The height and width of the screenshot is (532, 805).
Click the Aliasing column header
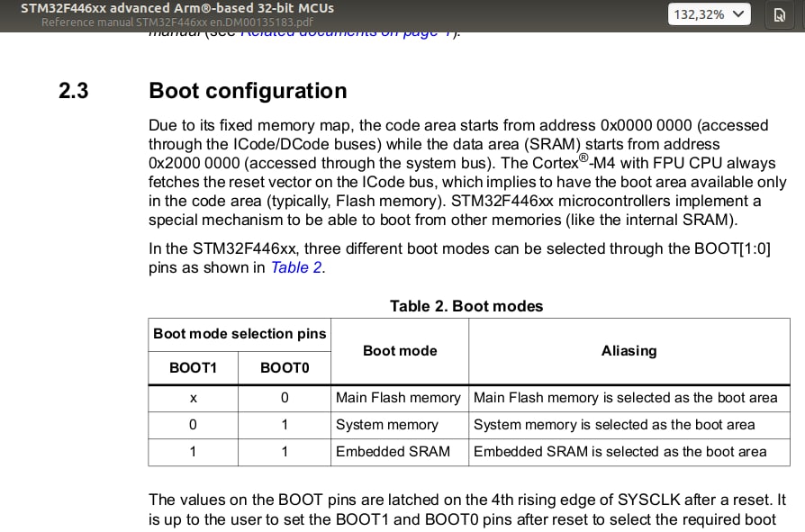[x=629, y=351]
